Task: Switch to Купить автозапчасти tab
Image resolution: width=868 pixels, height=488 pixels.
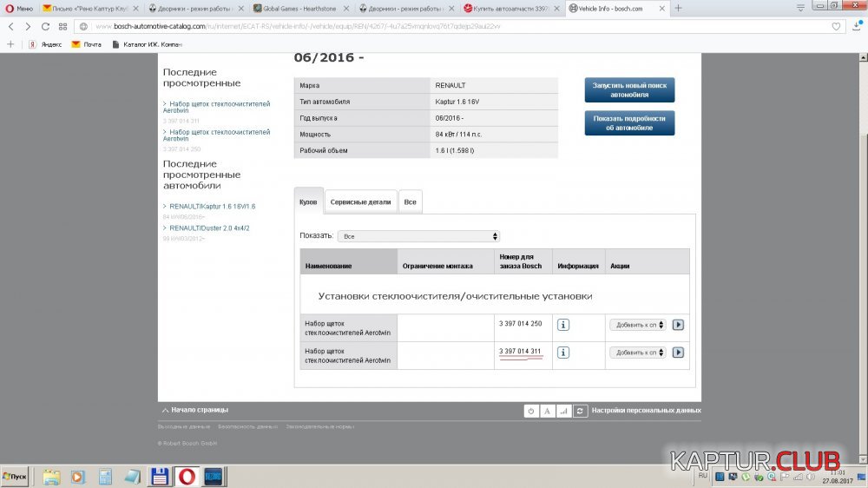Action: pos(510,9)
